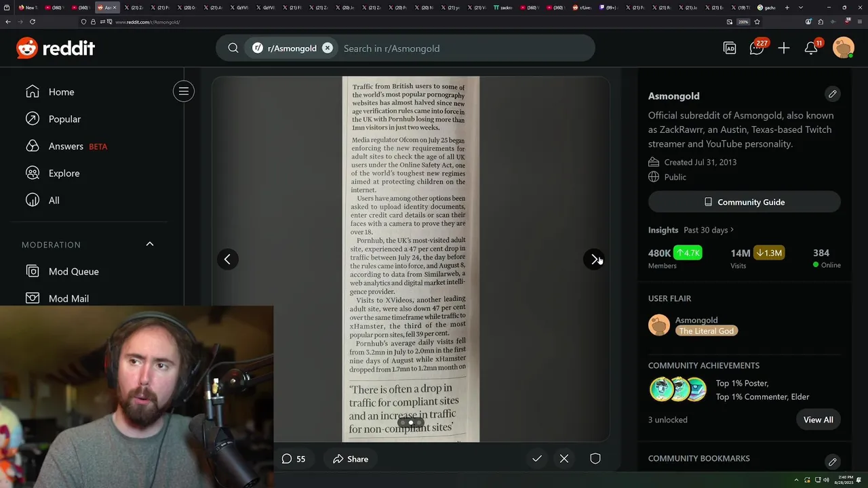Open mod shield actions on post
The width and height of the screenshot is (868, 488).
point(595,459)
